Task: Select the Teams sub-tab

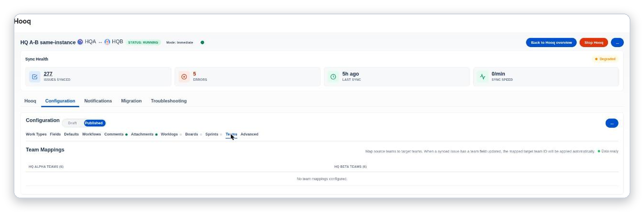Action: point(231,134)
